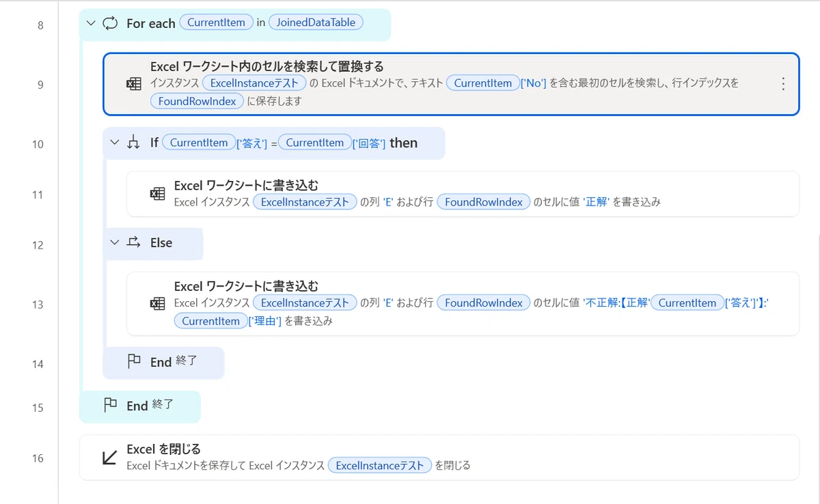Image resolution: width=820 pixels, height=504 pixels.
Task: Click the Excel icon on step 9
Action: pyautogui.click(x=134, y=84)
